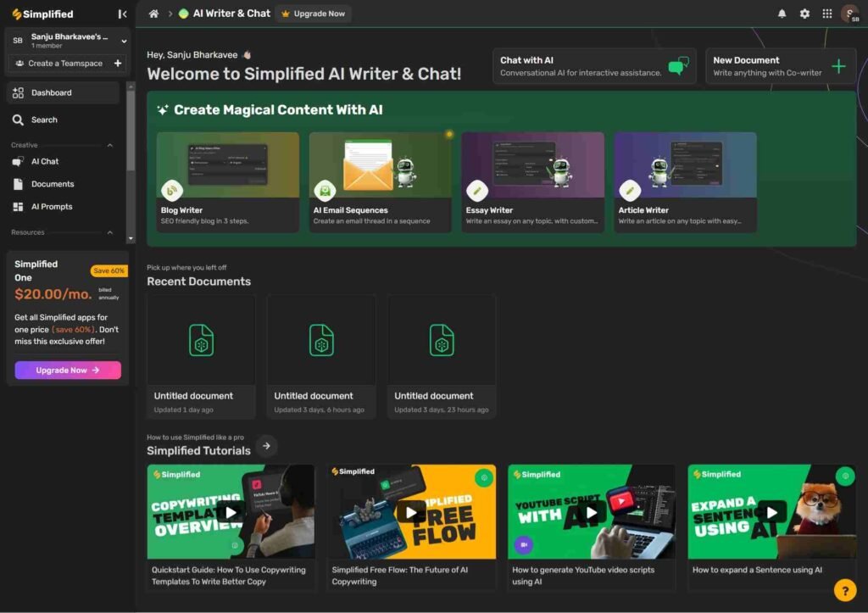The width and height of the screenshot is (868, 613).
Task: Click the green chat bubbles icon
Action: (679, 66)
